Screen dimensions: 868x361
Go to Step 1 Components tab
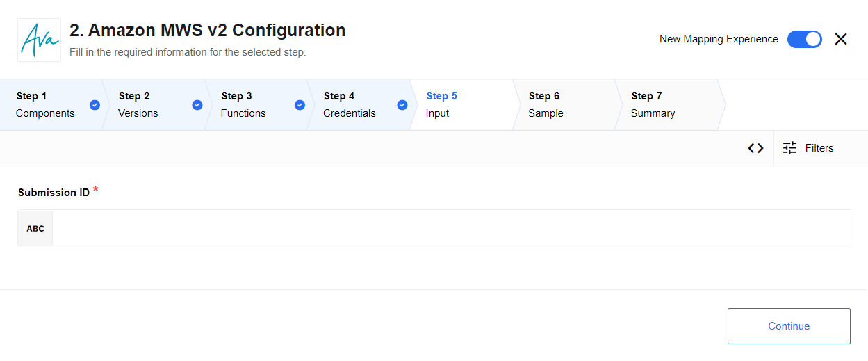pyautogui.click(x=45, y=105)
